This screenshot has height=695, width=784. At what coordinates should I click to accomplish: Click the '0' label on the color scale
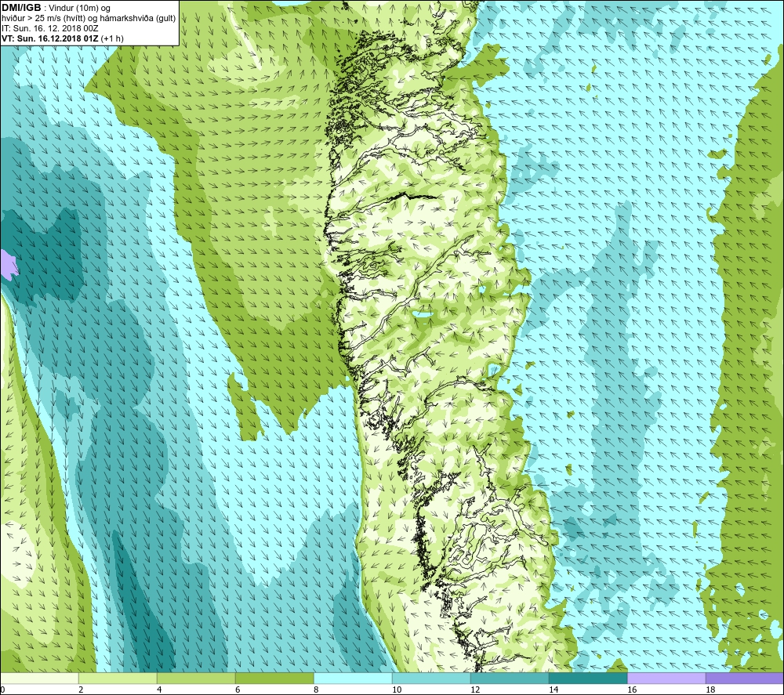[x=2, y=690]
